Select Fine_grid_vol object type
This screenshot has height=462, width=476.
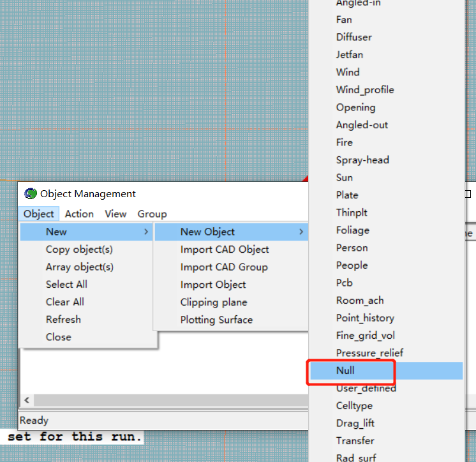pyautogui.click(x=387, y=336)
